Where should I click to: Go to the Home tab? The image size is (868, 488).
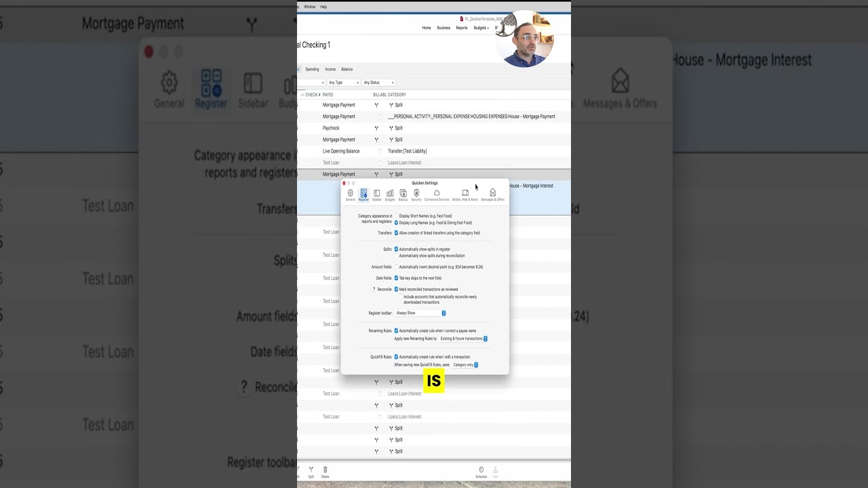tap(427, 28)
